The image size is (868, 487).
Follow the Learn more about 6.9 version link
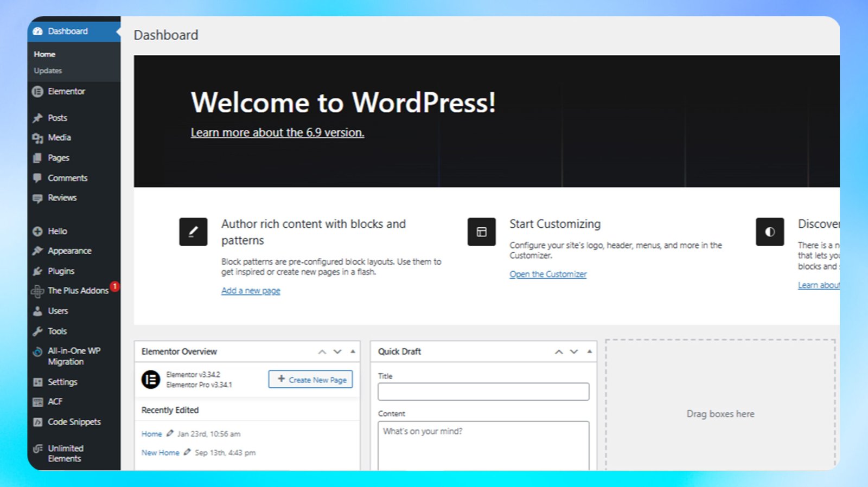click(x=277, y=133)
